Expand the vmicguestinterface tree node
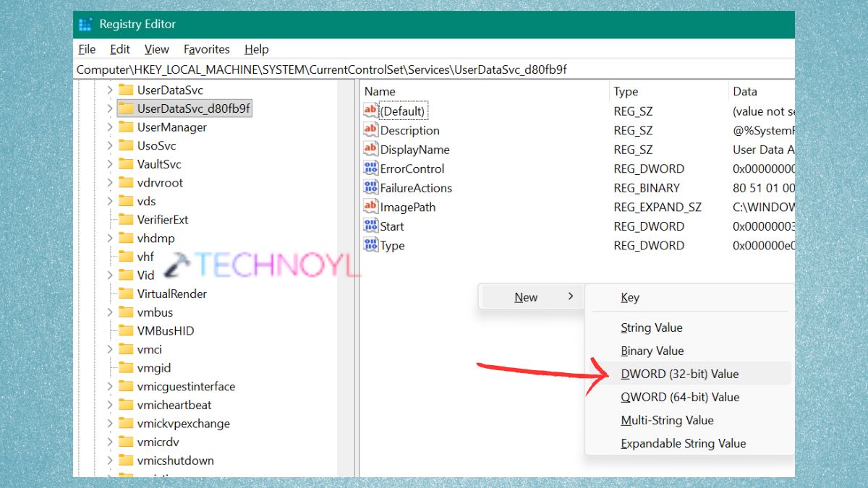The image size is (868, 488). 109,386
